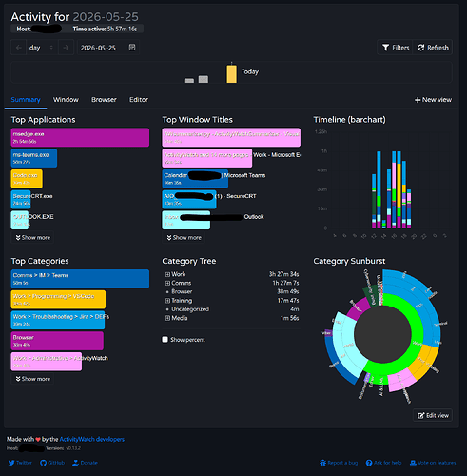Select the Browser row in Category Tree
Viewport: 467px width, 476px height.
tap(231, 291)
